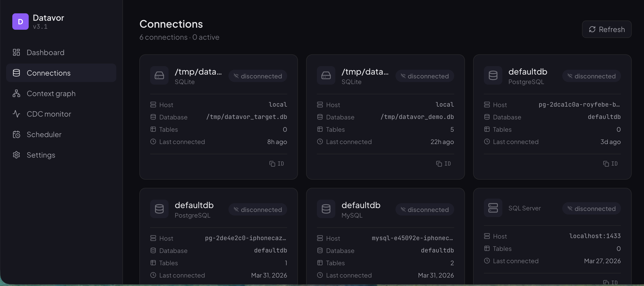This screenshot has height=286, width=644.
Task: Click Last connected clock icon on datavor_target.db card
Action: [153, 141]
